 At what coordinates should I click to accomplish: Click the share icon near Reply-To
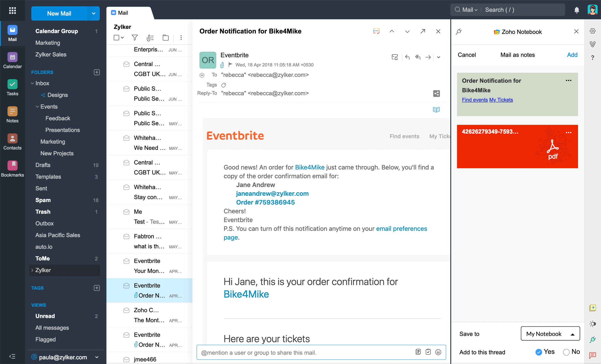click(x=437, y=93)
